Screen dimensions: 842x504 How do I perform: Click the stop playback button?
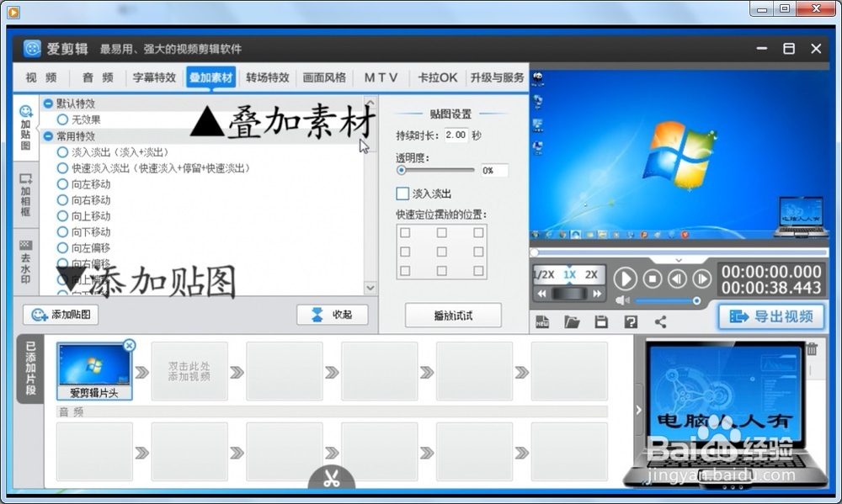coord(653,279)
